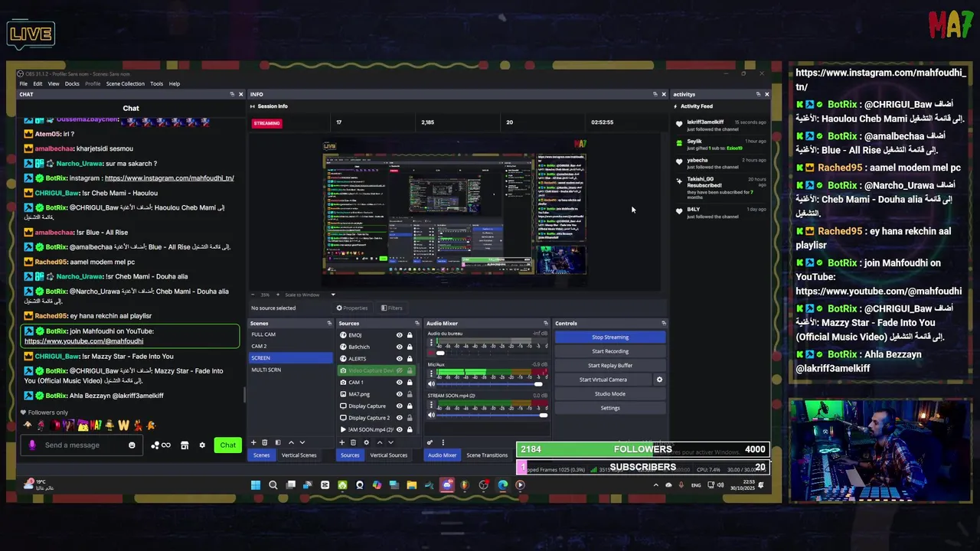Move source up in Sources toolbar
980x551 pixels.
tap(379, 442)
